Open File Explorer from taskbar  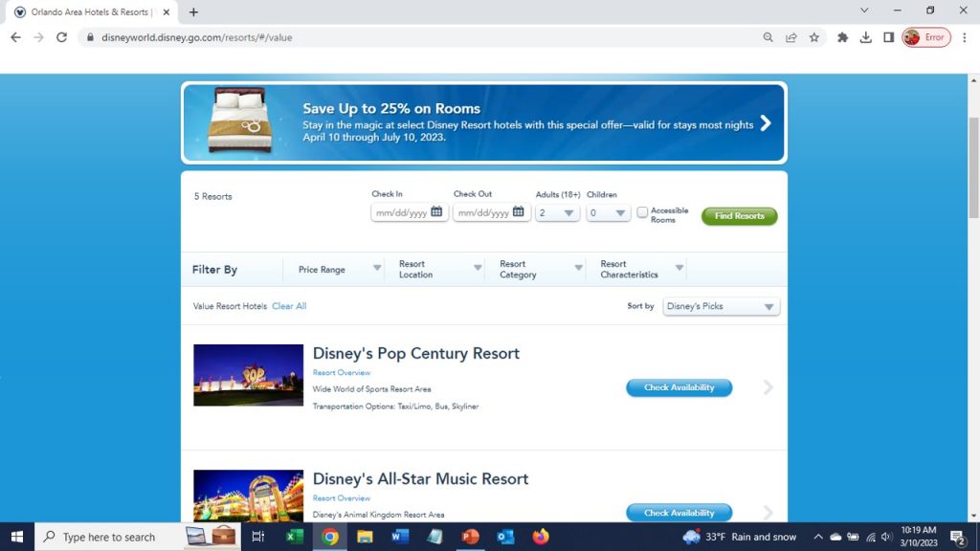pos(365,537)
